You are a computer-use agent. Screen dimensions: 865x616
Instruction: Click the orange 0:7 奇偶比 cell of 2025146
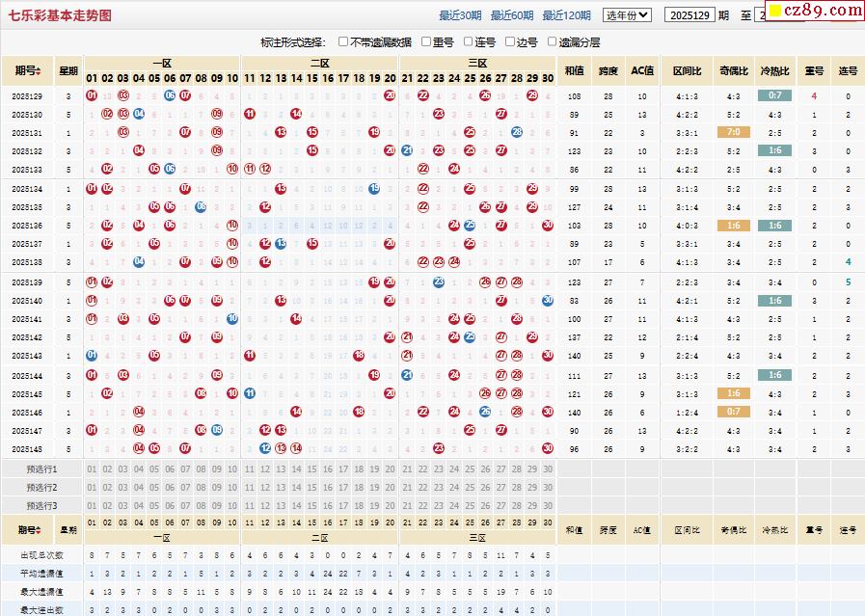pyautogui.click(x=734, y=412)
